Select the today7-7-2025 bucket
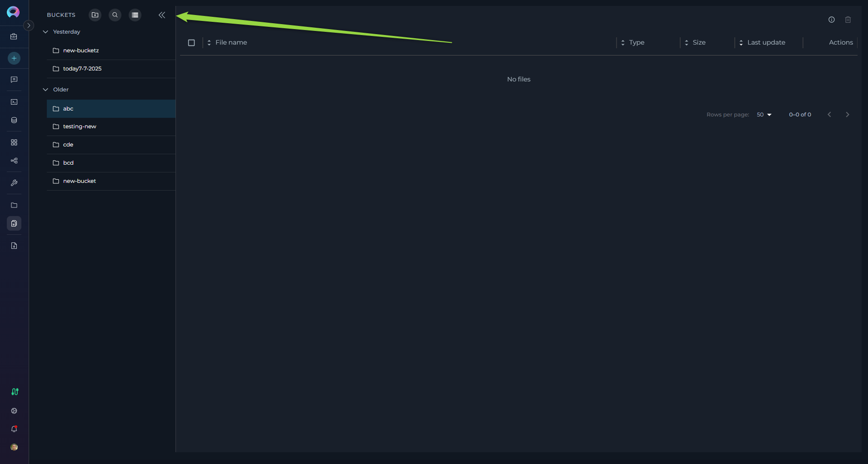The image size is (868, 464). pos(111,69)
